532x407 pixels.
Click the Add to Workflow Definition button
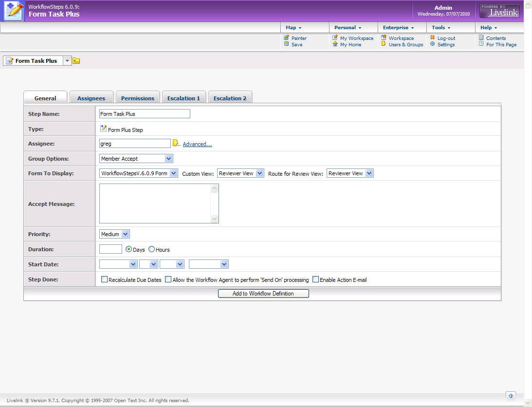point(263,294)
